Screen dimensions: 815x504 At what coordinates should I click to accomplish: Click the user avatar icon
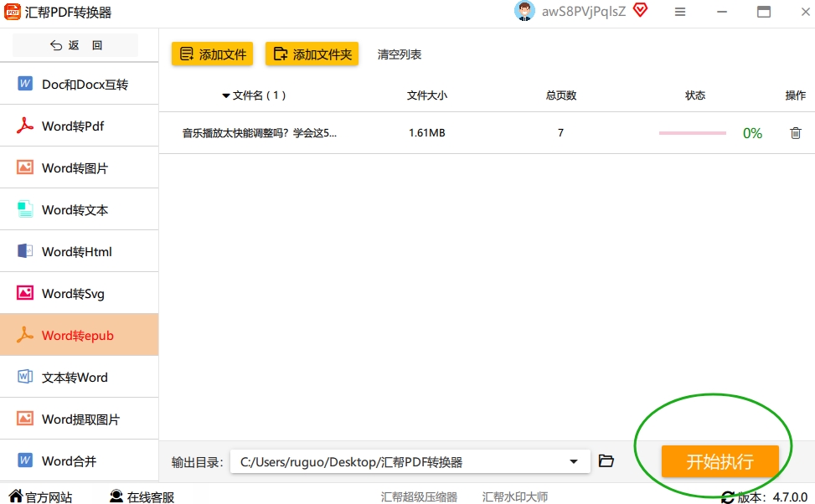pyautogui.click(x=524, y=12)
